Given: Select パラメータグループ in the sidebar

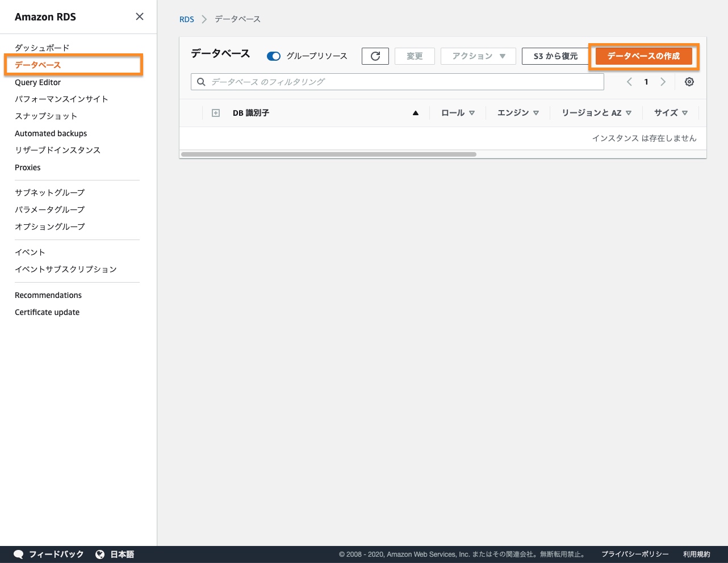Looking at the screenshot, I should click(x=49, y=209).
